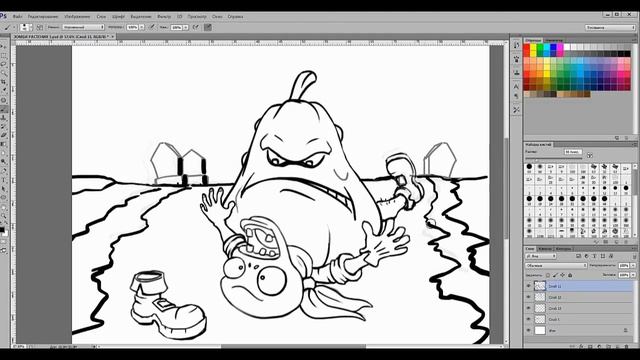Create a new layer in Layers panel
This screenshot has width=640, height=360.
(618, 347)
